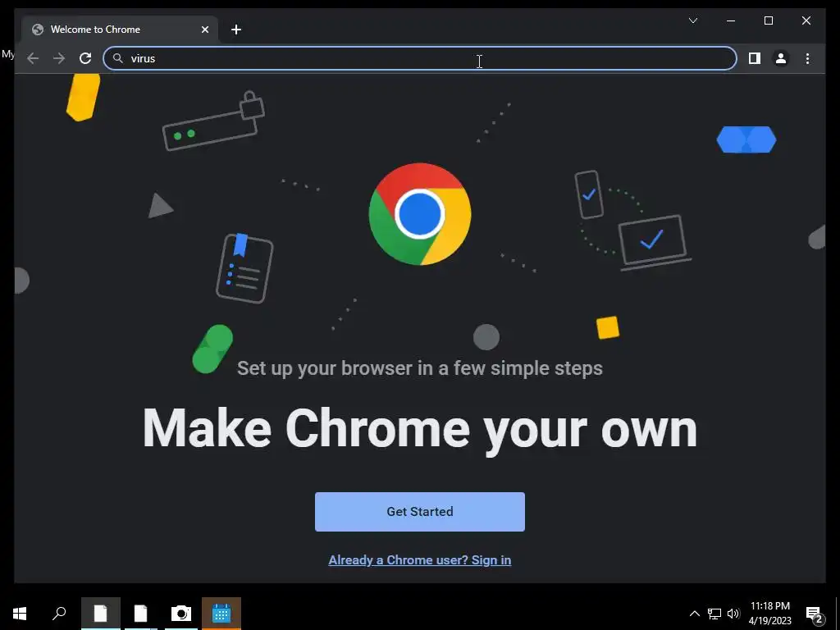Minimize the Chrome window
840x630 pixels.
tap(731, 21)
